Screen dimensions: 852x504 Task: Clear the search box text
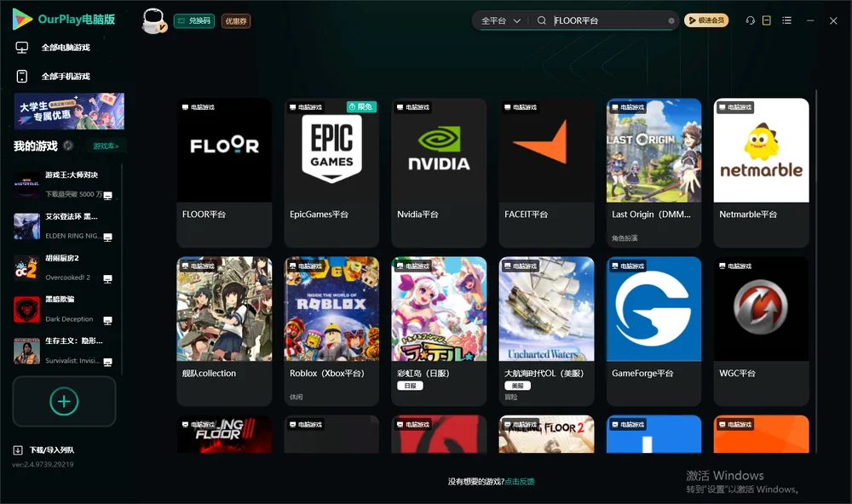pyautogui.click(x=671, y=21)
